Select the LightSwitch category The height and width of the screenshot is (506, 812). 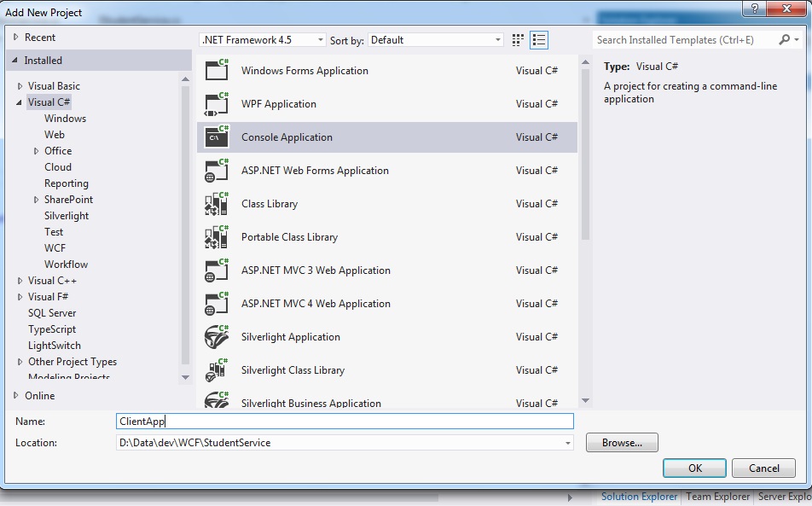(55, 346)
